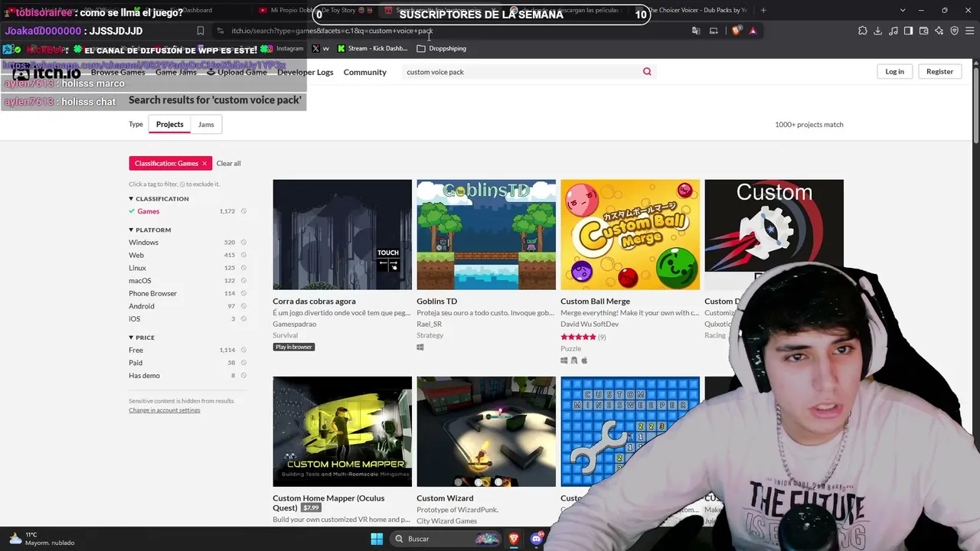Open the Corra das cobras agora thumbnail
This screenshot has height=551, width=980.
click(342, 235)
